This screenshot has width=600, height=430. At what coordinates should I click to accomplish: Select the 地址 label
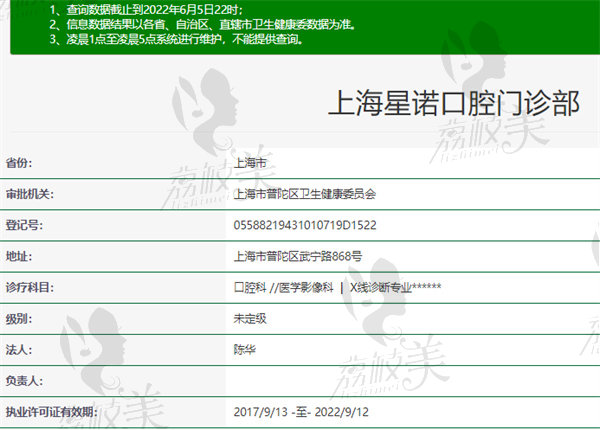(19, 256)
